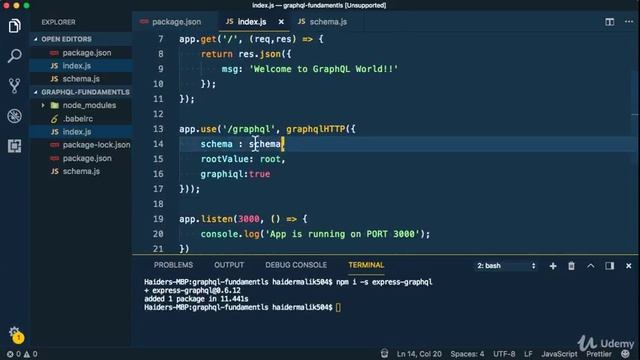This screenshot has height=360, width=640.
Task: Split the editor to the side
Action: tap(609, 22)
